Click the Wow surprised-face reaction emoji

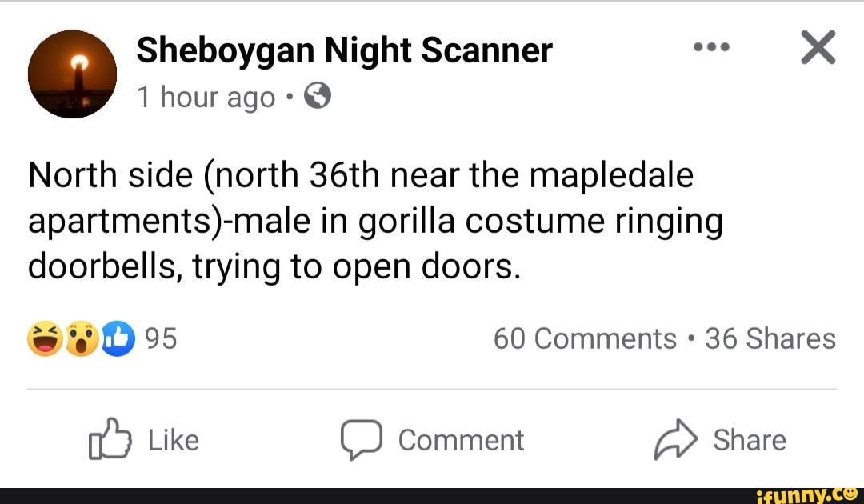tap(79, 338)
